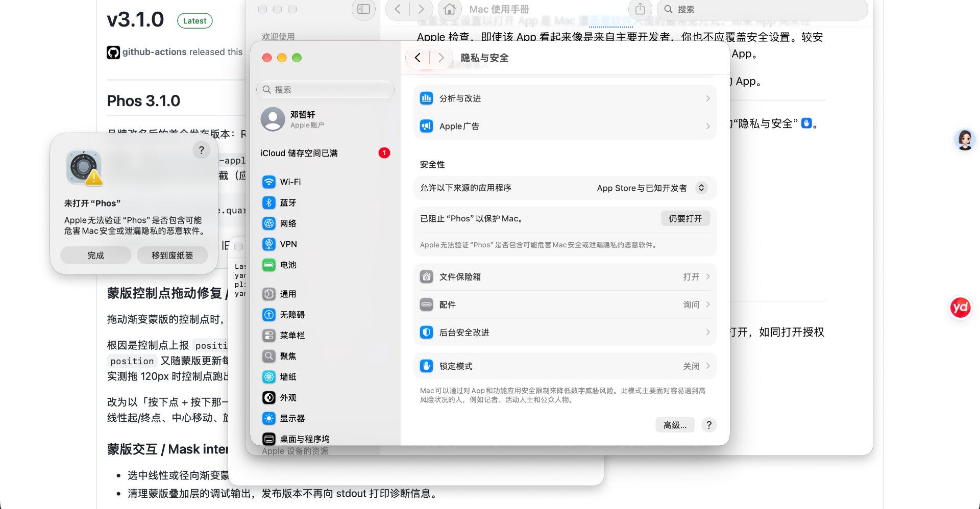Open Apple广告 row
980x509 pixels.
(565, 126)
